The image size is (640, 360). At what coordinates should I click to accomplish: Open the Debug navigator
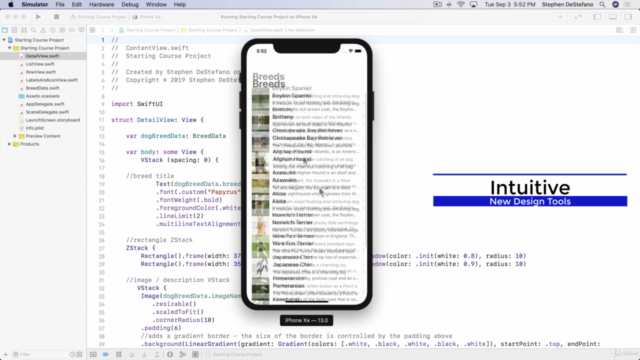62,30
